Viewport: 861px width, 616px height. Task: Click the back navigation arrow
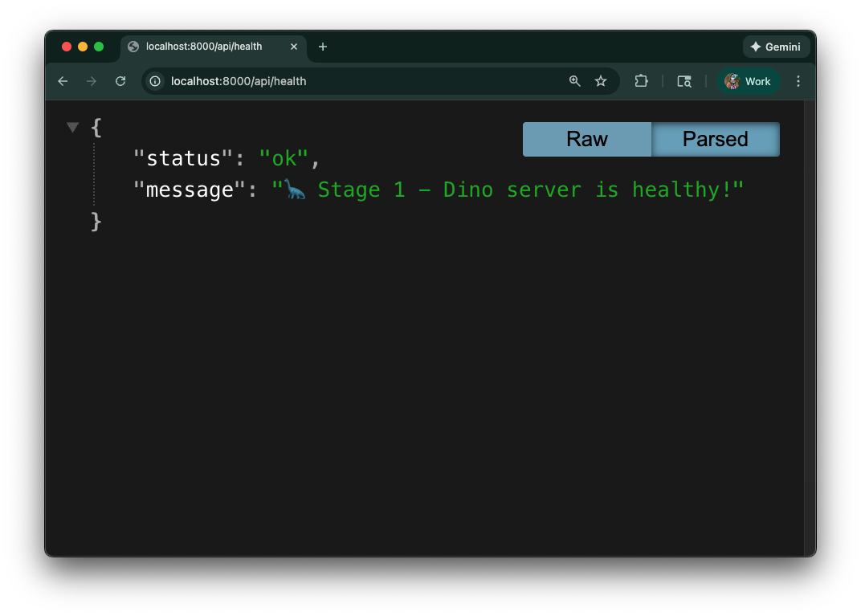(63, 81)
